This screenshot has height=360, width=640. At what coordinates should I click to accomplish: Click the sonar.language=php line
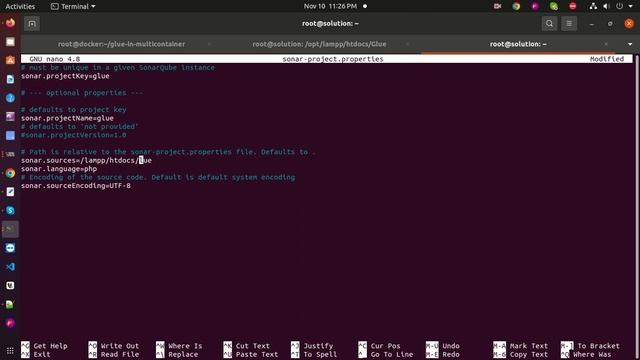click(59, 169)
